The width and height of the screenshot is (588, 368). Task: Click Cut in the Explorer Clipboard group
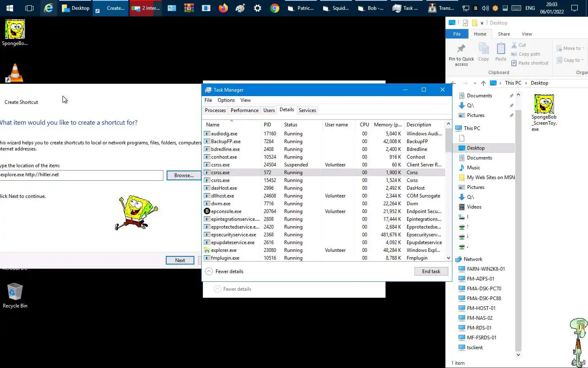[x=519, y=45]
